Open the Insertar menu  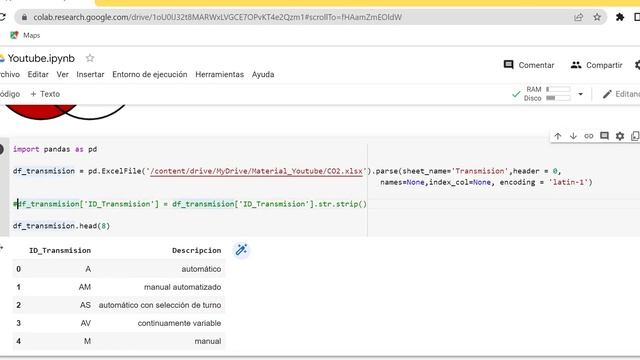90,74
